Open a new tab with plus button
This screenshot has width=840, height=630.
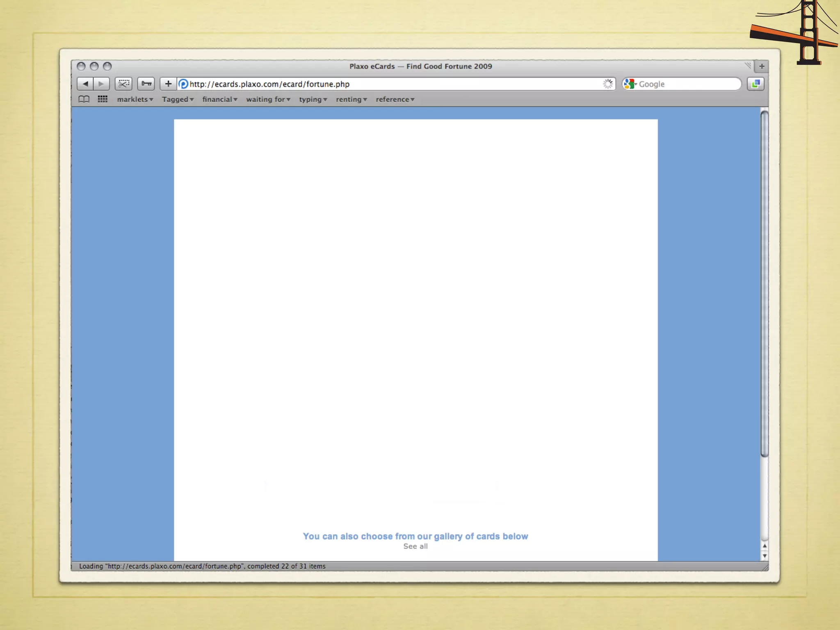pyautogui.click(x=762, y=66)
